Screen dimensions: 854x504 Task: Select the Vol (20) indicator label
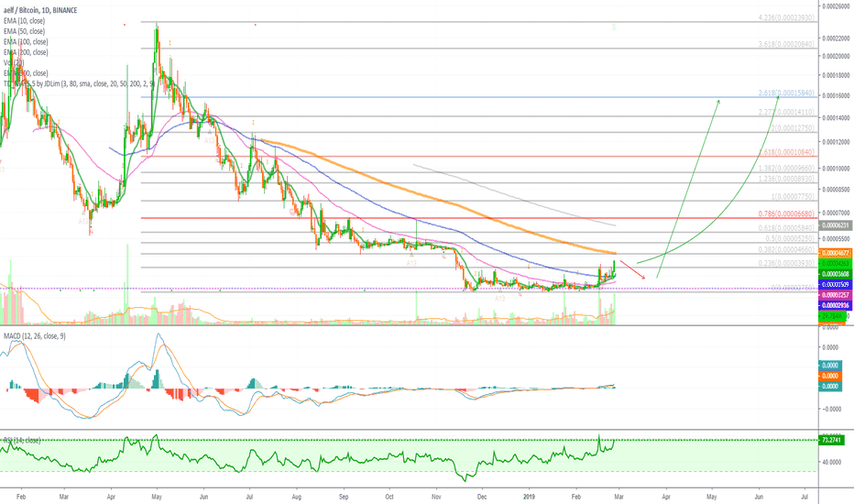[x=14, y=62]
